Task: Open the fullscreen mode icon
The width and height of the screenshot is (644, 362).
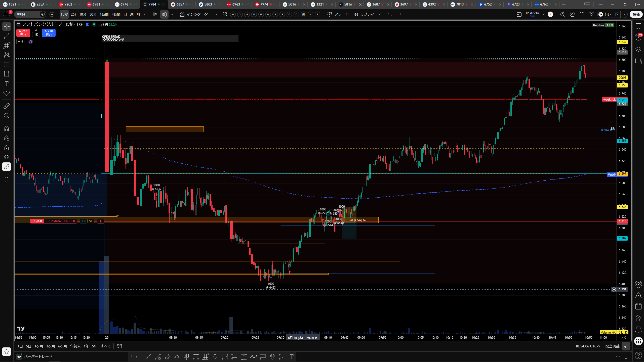Action: 582,14
